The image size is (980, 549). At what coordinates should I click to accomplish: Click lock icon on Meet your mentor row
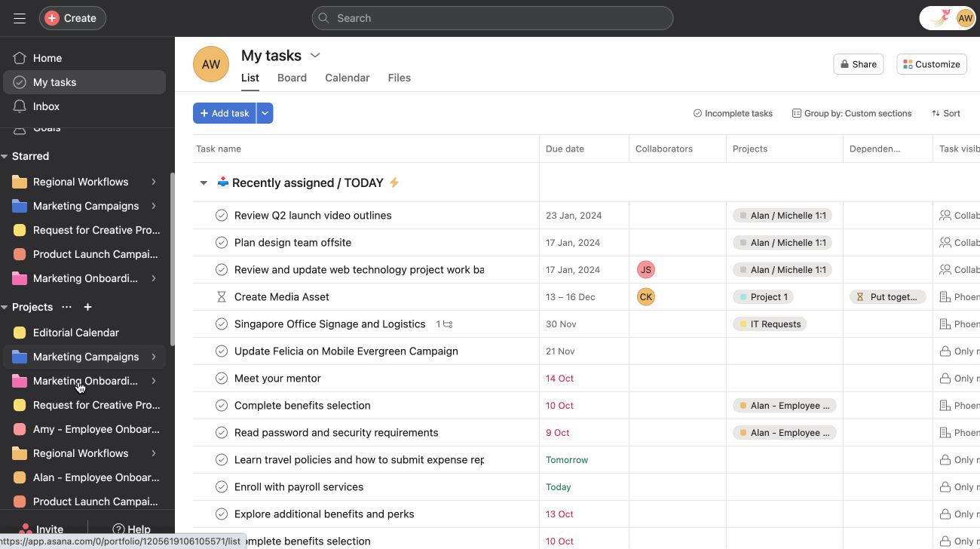pyautogui.click(x=945, y=379)
